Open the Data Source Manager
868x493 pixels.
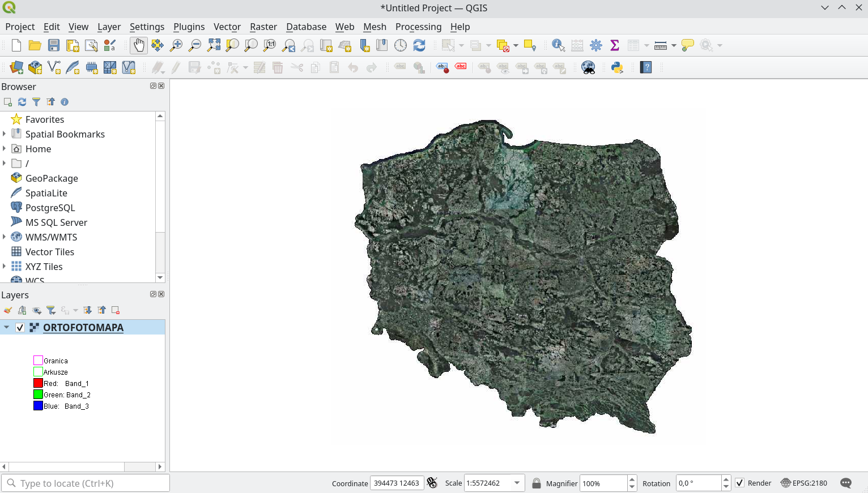click(x=16, y=67)
